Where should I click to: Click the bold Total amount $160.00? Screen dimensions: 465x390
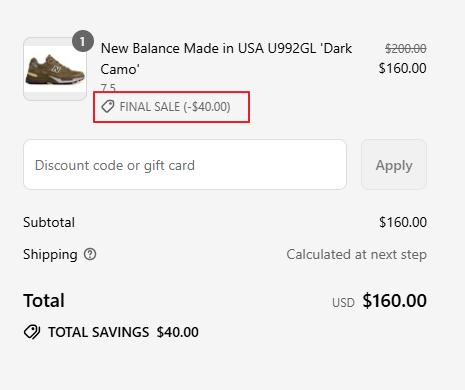point(395,301)
